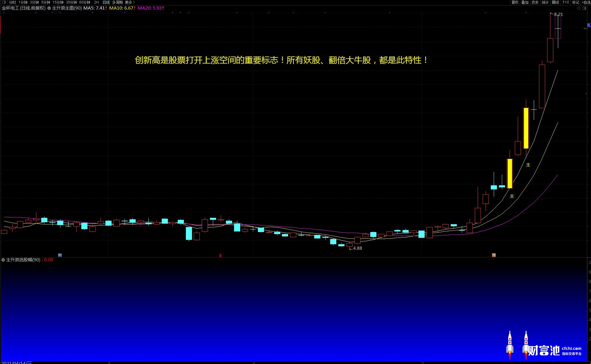Click the 财 marker icon on chart bottom
The height and width of the screenshot is (364, 591).
[x=60, y=255]
